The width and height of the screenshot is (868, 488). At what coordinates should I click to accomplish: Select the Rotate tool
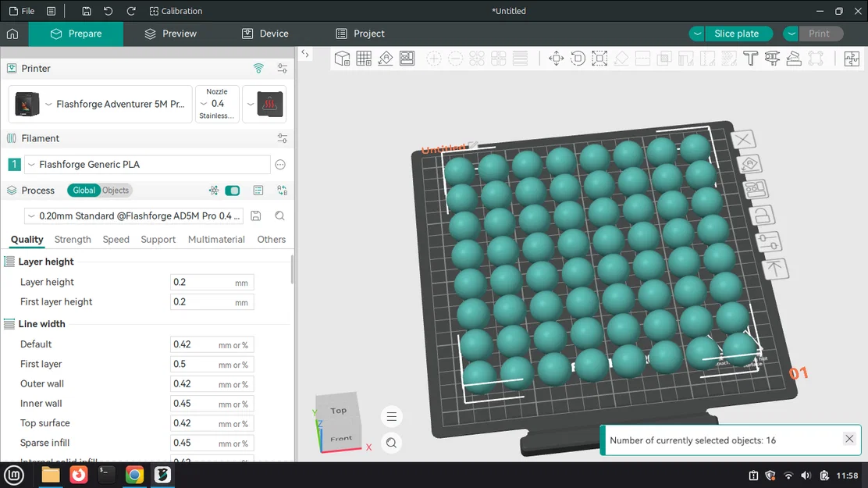(x=578, y=58)
